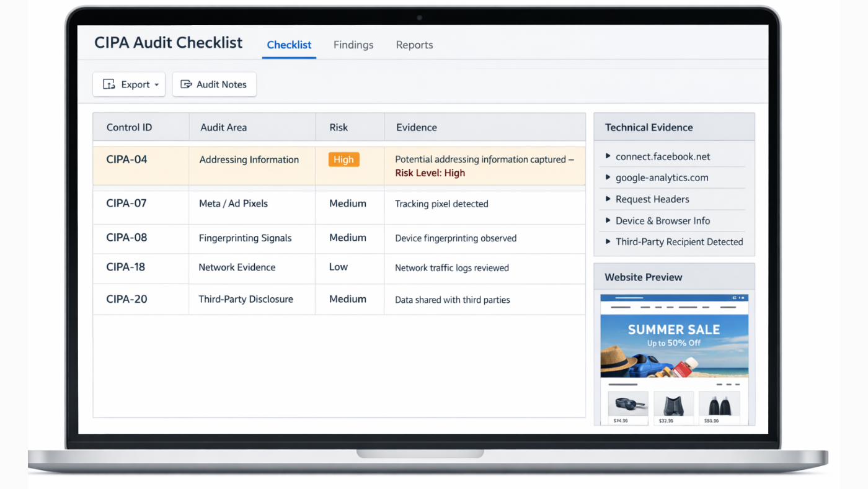868x489 pixels.
Task: Click the Control ID column header
Action: (129, 127)
